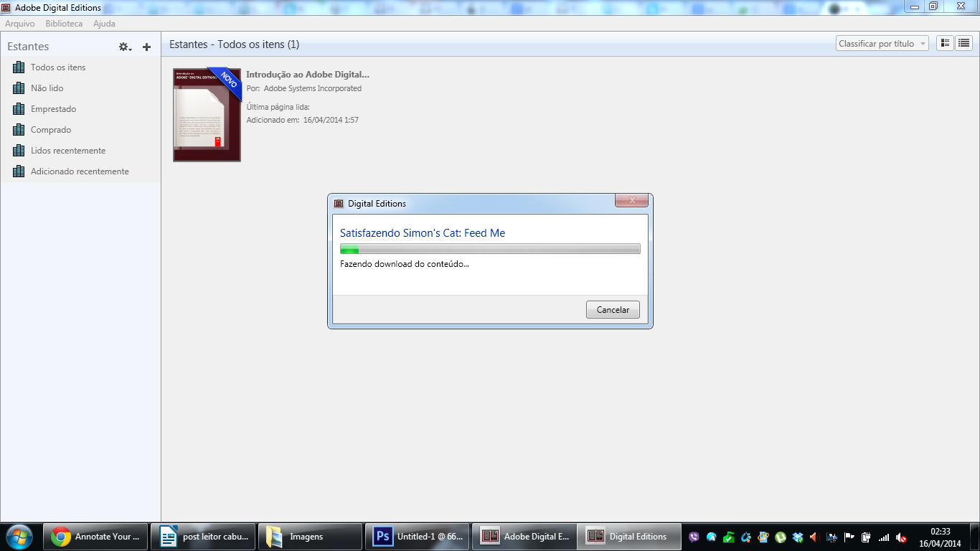Image resolution: width=980 pixels, height=551 pixels.
Task: Open the Adobe Digital Editions intro book cover
Action: tap(207, 116)
